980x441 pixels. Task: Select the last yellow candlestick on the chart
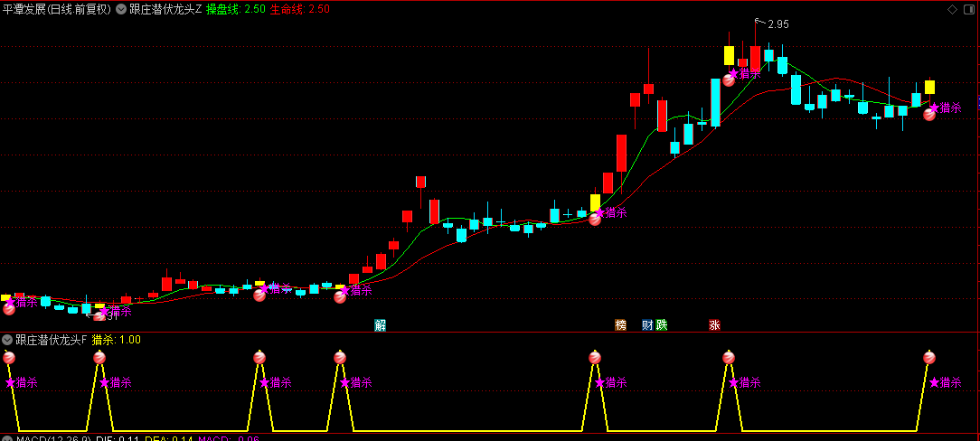point(929,87)
